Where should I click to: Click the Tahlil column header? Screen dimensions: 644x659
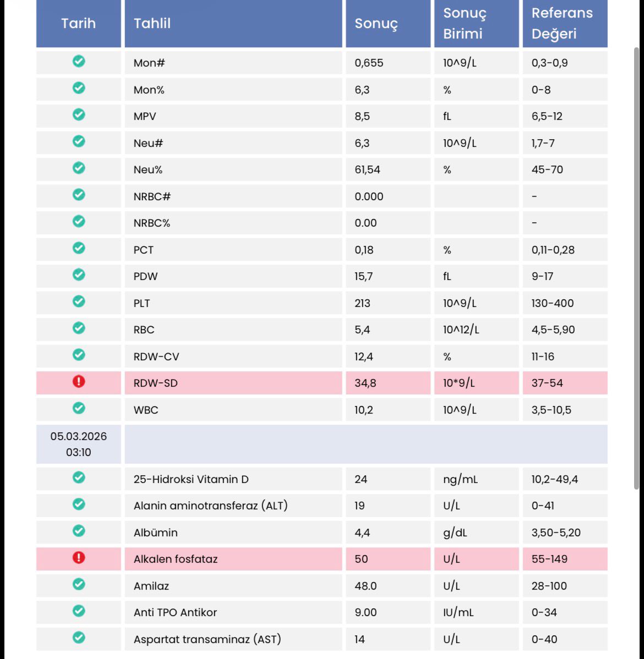coord(152,24)
